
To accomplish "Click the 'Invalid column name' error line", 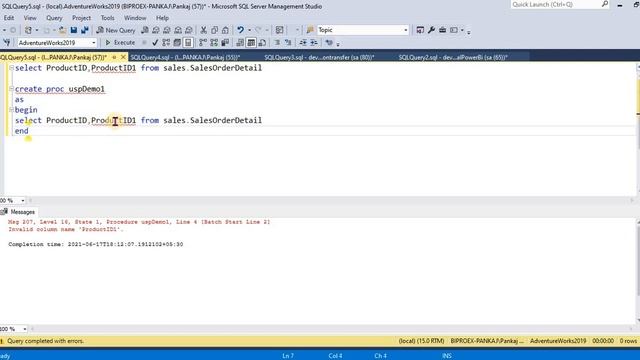I will 66,229.
